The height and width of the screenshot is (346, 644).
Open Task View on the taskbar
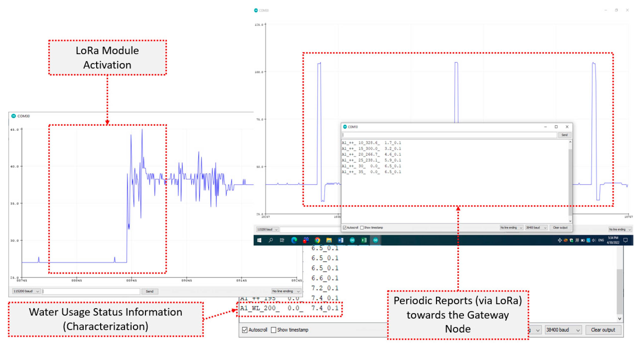(x=282, y=240)
